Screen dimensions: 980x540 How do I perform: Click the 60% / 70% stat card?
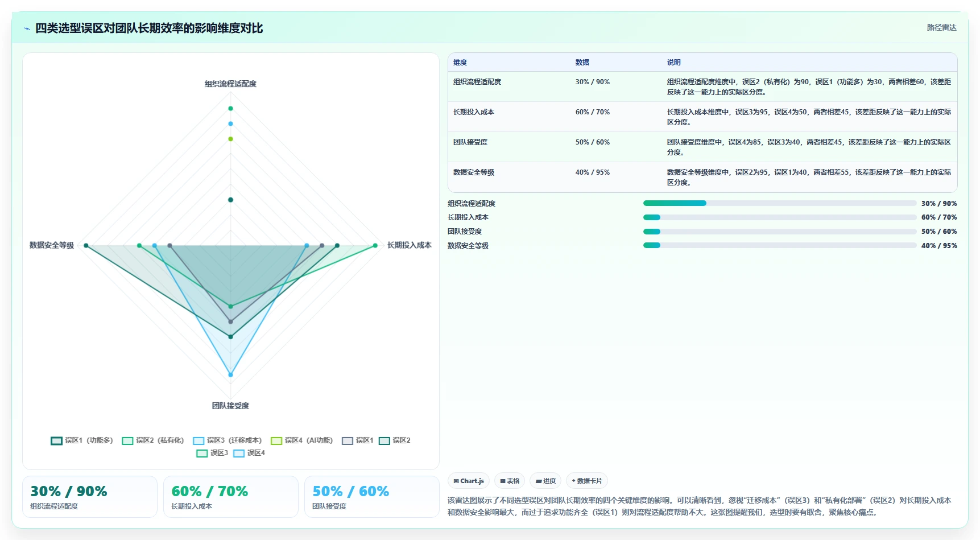(231, 497)
